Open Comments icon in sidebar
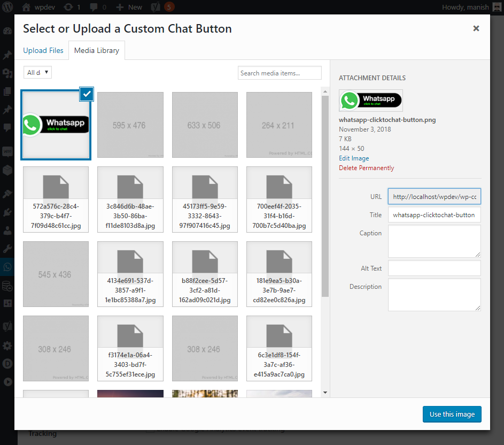This screenshot has width=504, height=445. coord(7,127)
